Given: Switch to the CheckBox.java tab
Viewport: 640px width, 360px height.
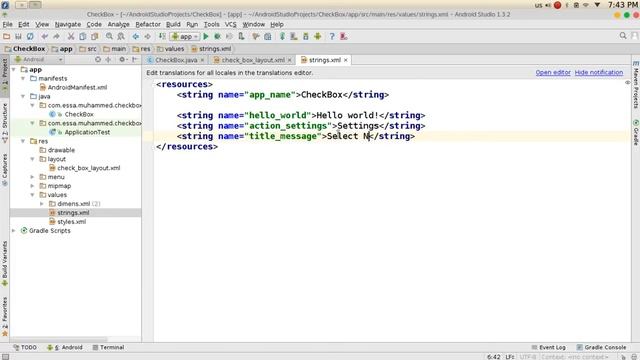Looking at the screenshot, I should tap(176, 60).
